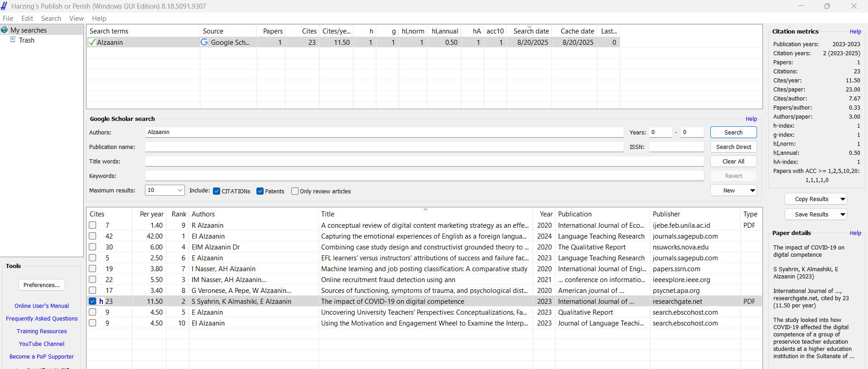
Task: Enable Only review articles checkbox
Action: pos(295,191)
